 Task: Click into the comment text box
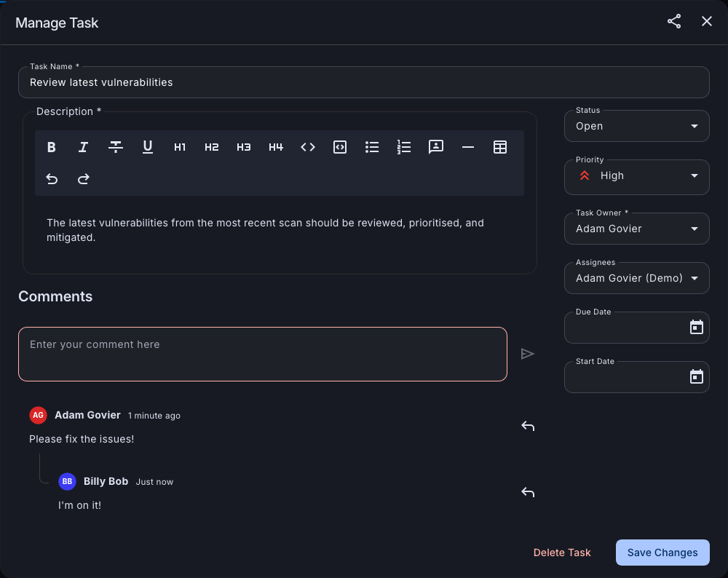point(263,355)
